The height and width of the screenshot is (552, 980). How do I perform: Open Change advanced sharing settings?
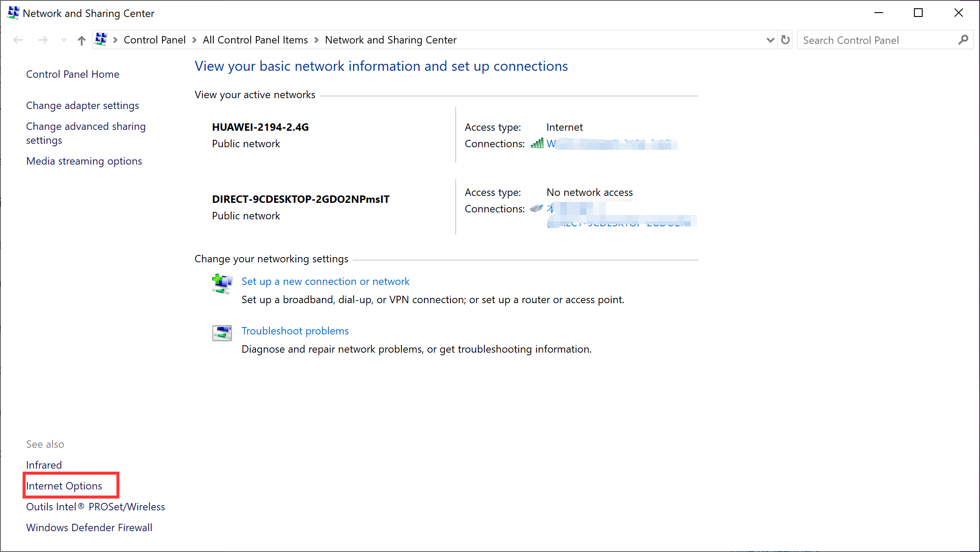pos(86,133)
